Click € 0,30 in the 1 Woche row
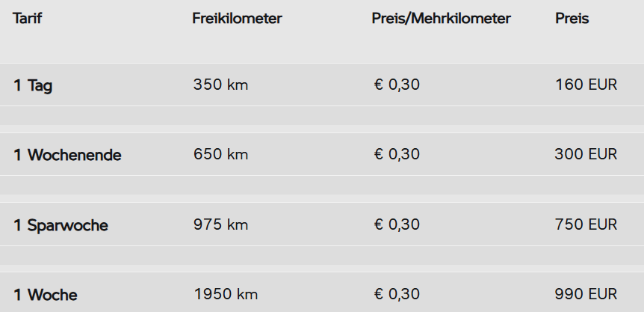The image size is (644, 312). pos(397,294)
